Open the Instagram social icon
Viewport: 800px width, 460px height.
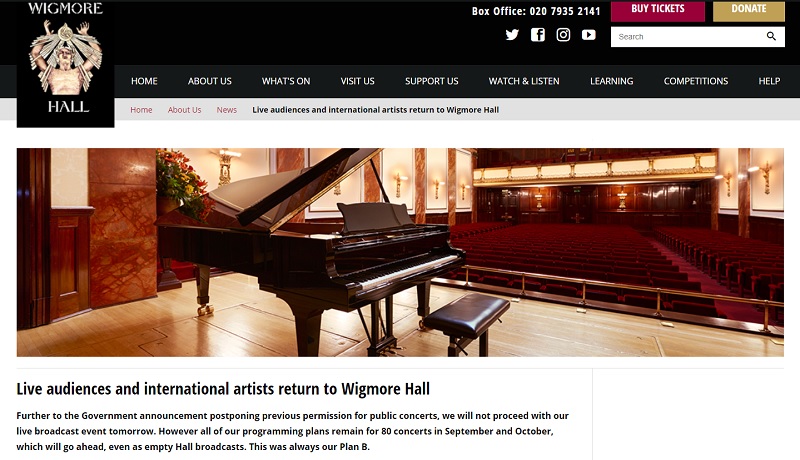pyautogui.click(x=563, y=35)
